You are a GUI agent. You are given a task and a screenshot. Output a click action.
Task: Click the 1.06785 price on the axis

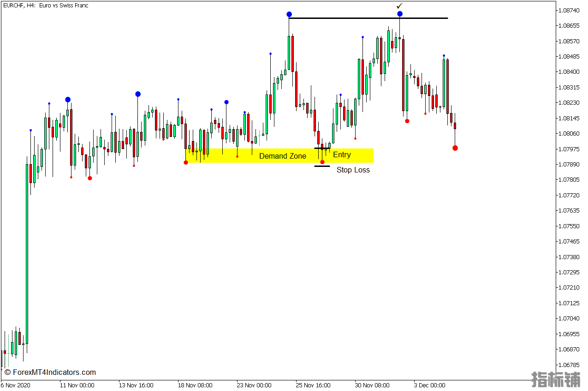(x=568, y=365)
